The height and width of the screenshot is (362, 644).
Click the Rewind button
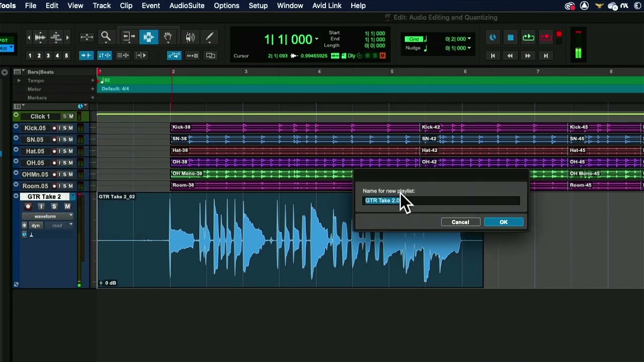pos(510,56)
